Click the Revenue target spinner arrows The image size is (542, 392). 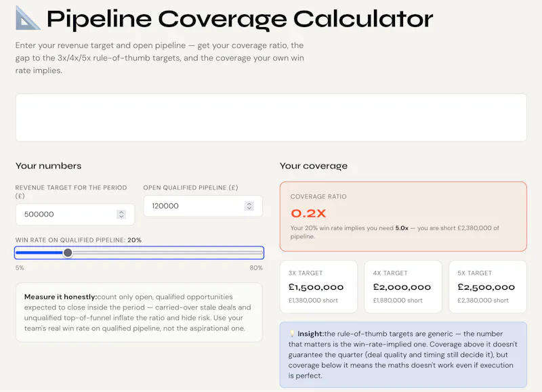(121, 215)
